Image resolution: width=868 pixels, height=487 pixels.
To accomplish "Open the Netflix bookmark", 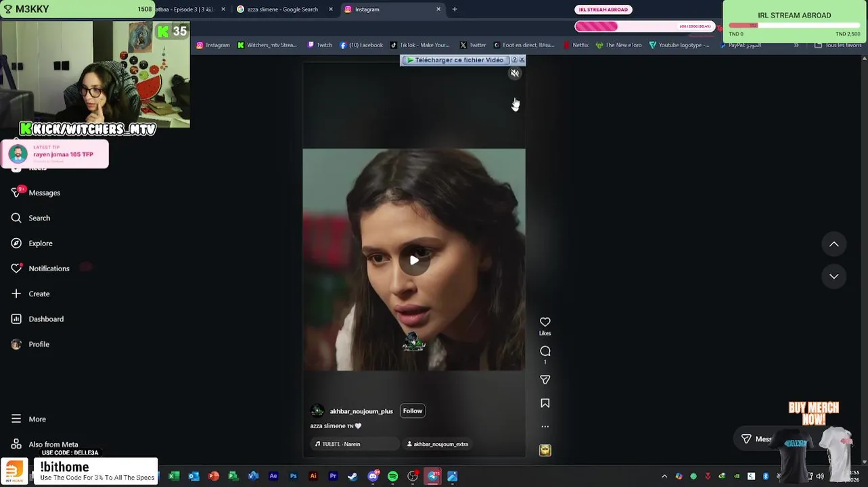I will tap(576, 45).
